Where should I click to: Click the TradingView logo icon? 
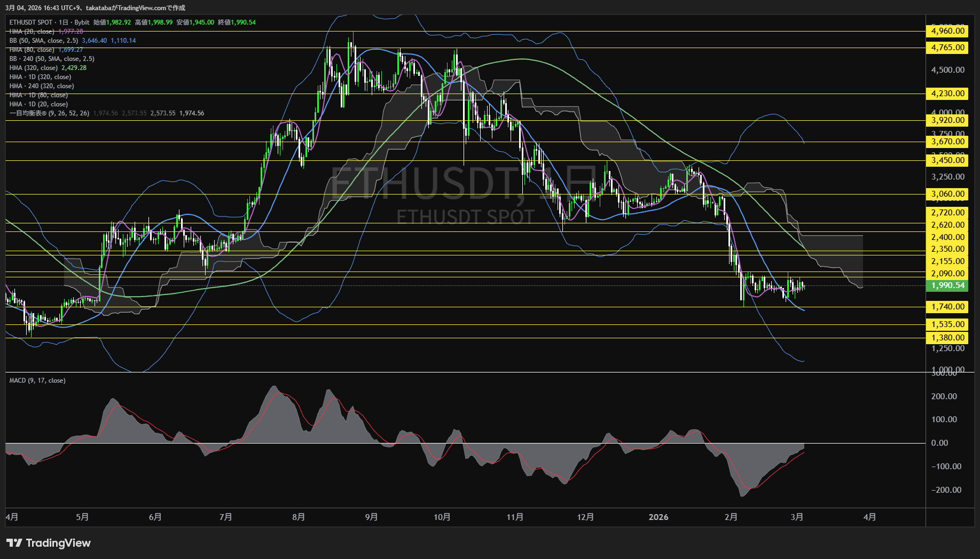[x=14, y=543]
